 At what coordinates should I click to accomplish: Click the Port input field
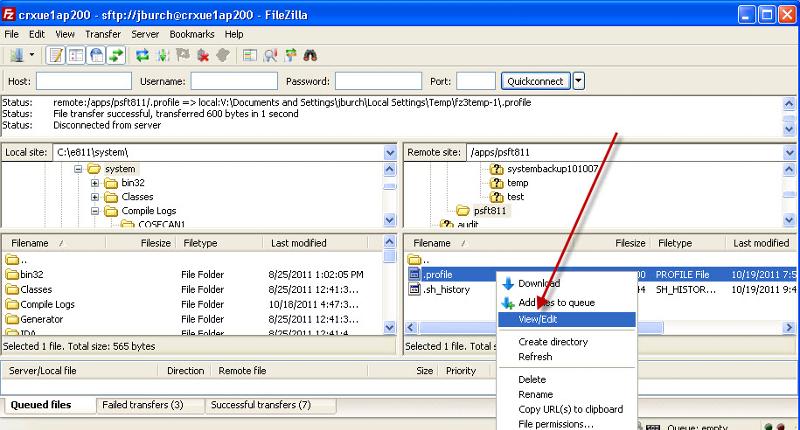(x=476, y=81)
